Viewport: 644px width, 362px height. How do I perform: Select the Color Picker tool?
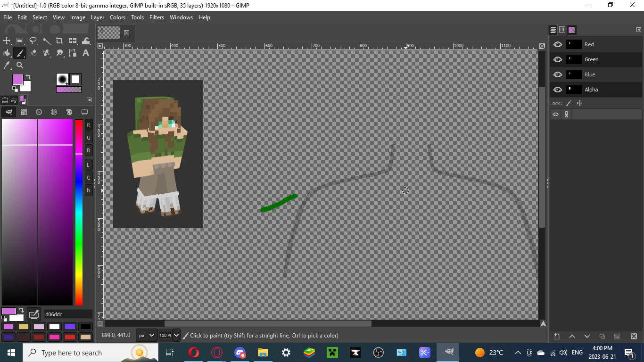coord(7,65)
